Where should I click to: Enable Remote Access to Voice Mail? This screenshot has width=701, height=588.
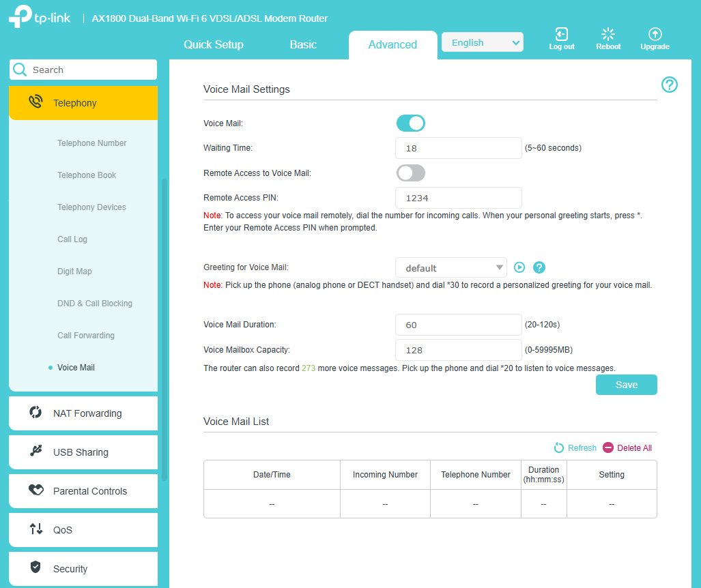click(410, 173)
